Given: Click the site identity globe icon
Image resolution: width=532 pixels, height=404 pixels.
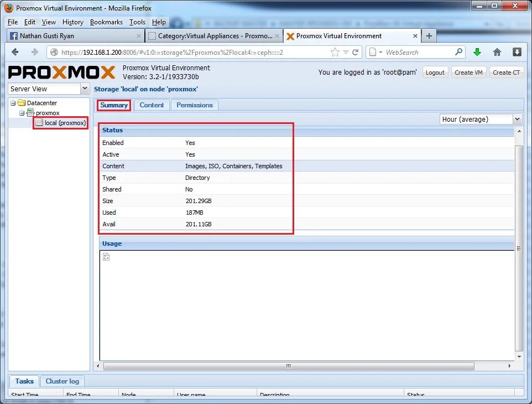Looking at the screenshot, I should click(x=54, y=52).
